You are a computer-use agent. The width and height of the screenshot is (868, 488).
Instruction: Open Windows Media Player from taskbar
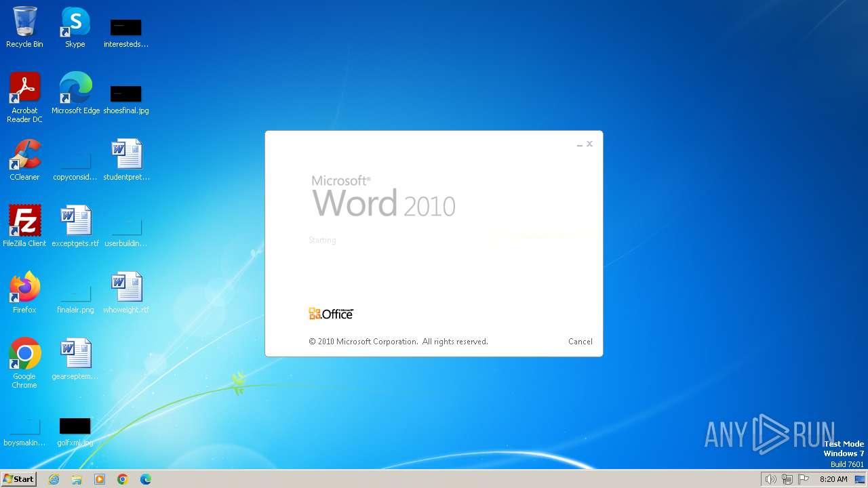pos(100,479)
